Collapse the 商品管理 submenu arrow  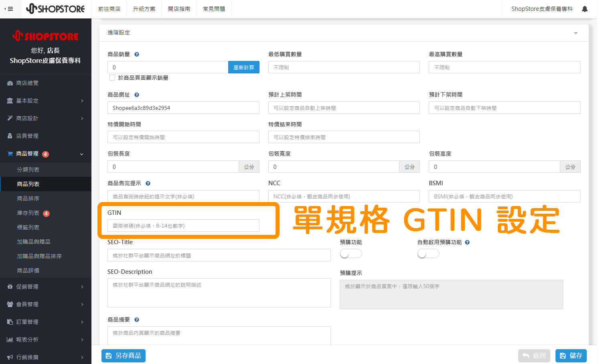tap(82, 154)
